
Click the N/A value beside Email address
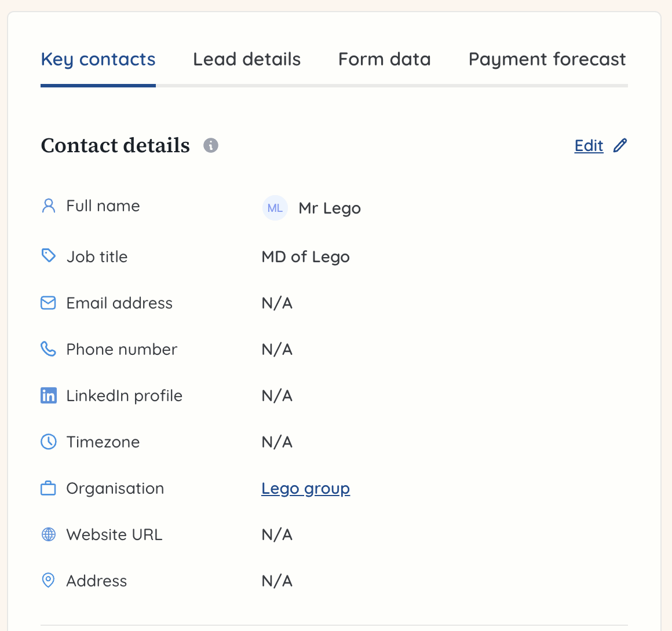click(277, 302)
